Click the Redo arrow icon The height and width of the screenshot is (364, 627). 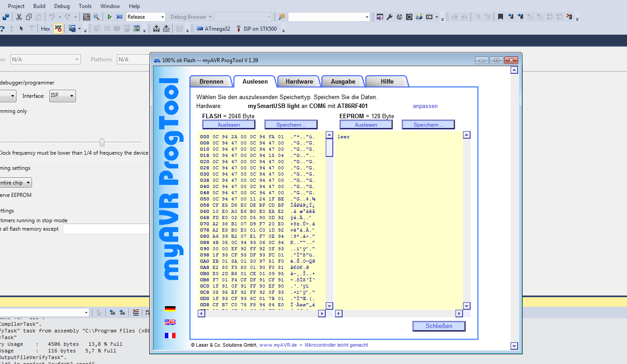(x=68, y=17)
